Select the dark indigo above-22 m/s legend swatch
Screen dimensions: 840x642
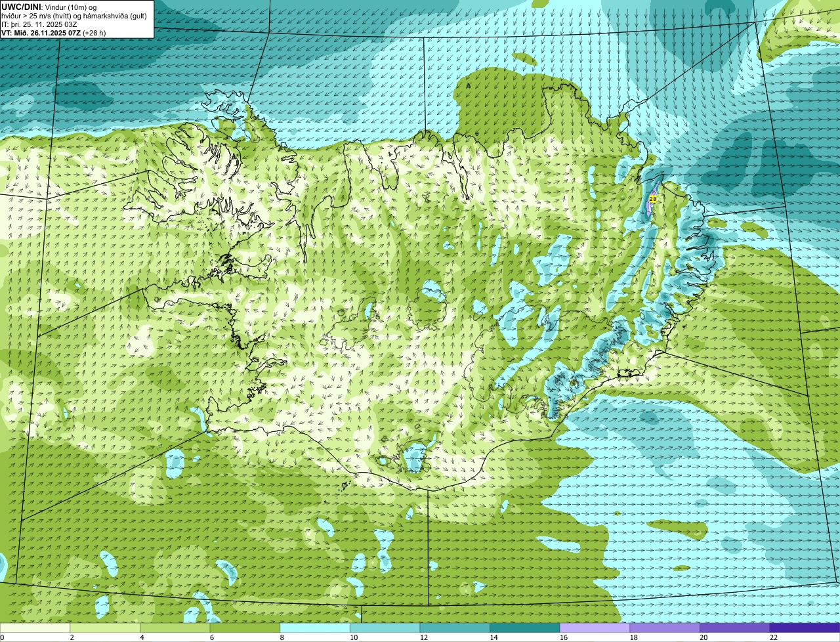[x=805, y=628]
